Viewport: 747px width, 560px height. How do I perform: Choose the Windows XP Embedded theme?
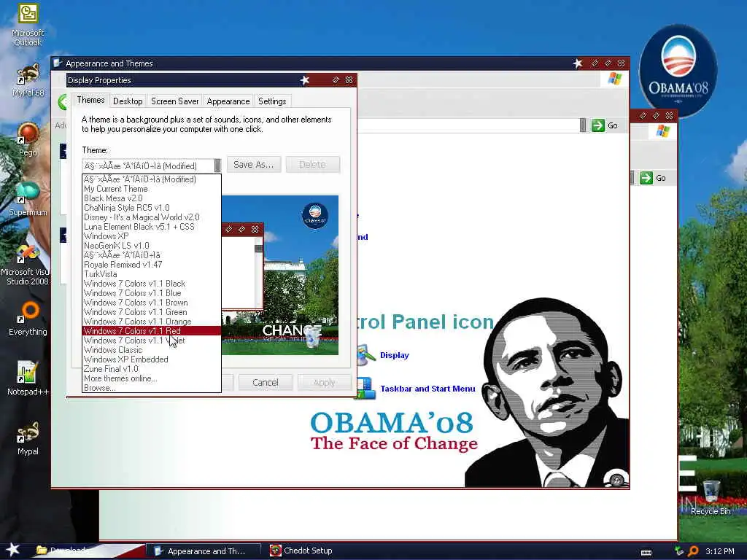click(x=152, y=359)
